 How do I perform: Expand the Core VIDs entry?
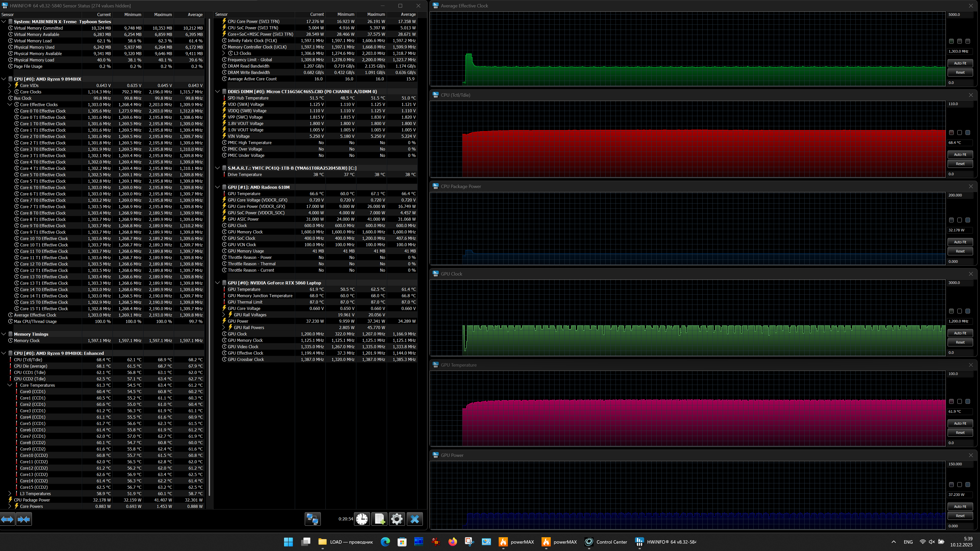10,85
